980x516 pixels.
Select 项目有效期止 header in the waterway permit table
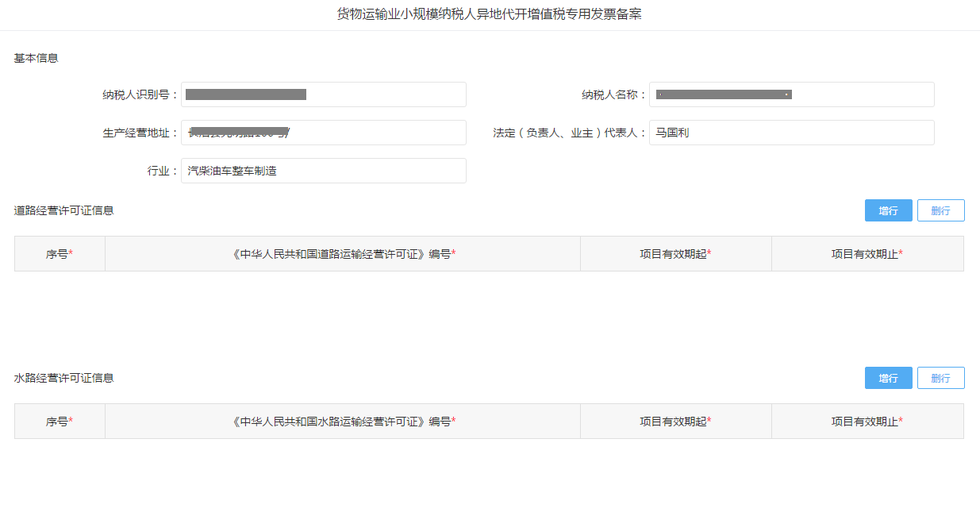pos(867,422)
